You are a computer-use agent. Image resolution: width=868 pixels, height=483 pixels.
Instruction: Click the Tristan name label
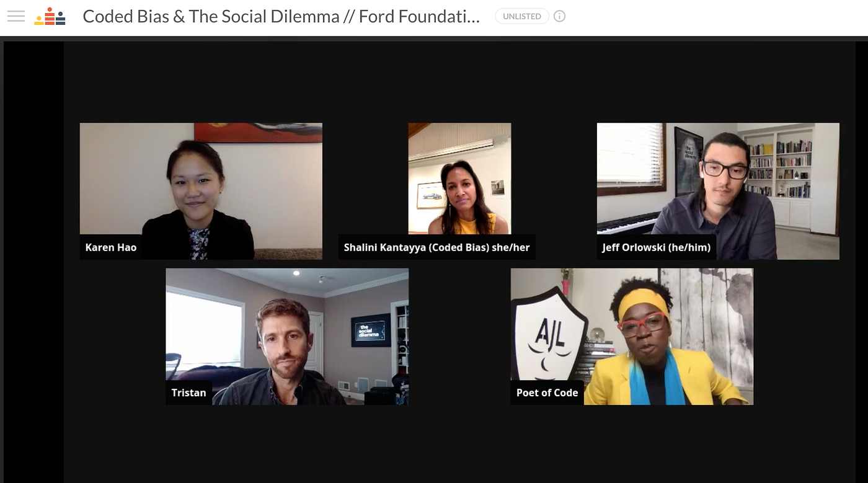pyautogui.click(x=188, y=392)
